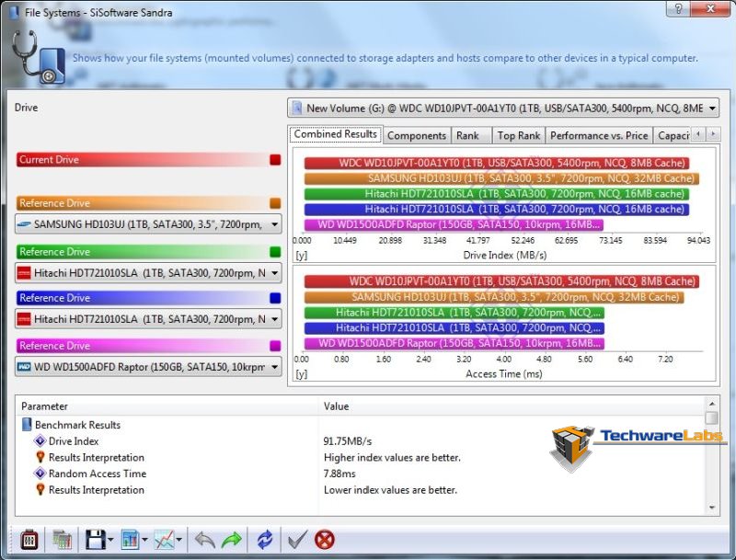Viewport: 736px width, 560px height.
Task: Click the Parameter column header
Action: [167, 406]
